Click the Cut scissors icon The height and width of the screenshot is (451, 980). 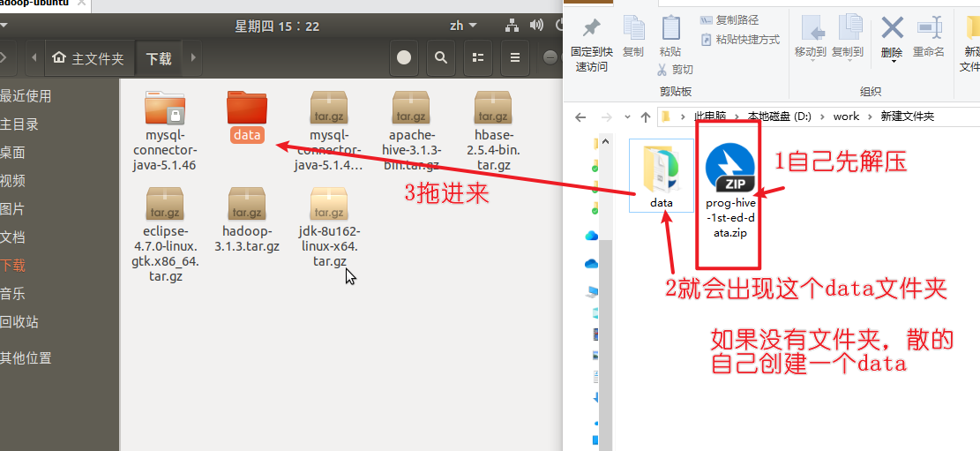662,70
